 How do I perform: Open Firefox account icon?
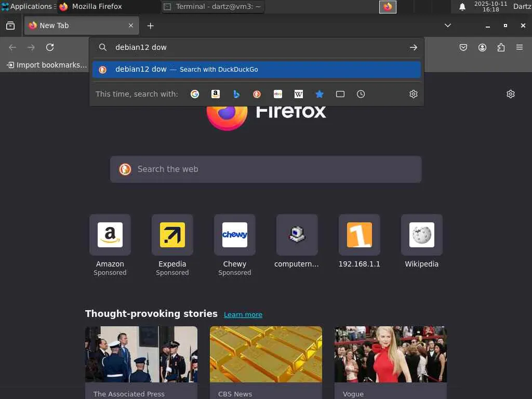(x=482, y=47)
